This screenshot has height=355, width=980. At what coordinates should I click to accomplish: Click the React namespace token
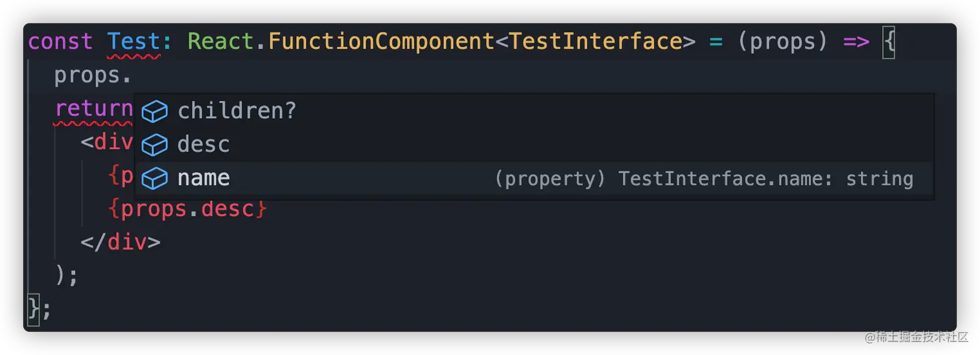[219, 42]
